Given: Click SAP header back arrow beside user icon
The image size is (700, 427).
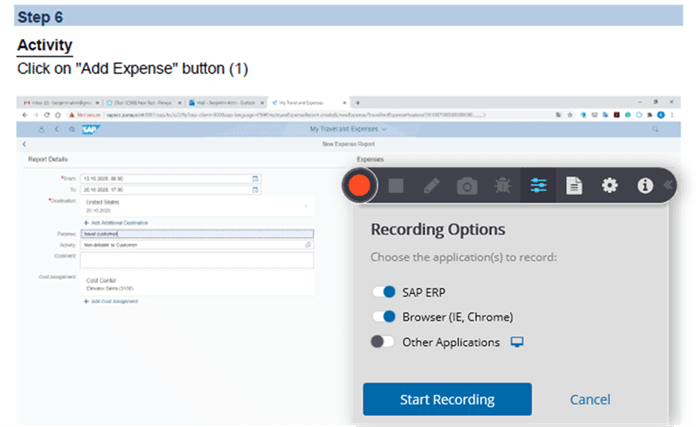Looking at the screenshot, I should (x=57, y=129).
